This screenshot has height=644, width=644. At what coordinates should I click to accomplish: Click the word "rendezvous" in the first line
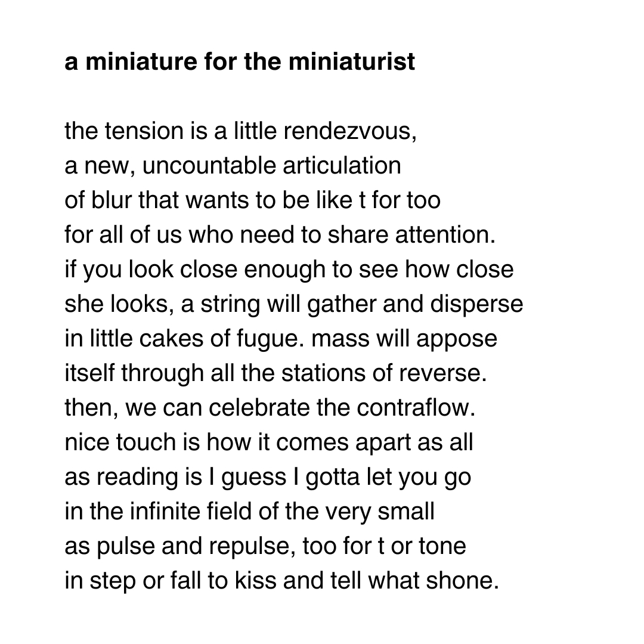pos(348,131)
